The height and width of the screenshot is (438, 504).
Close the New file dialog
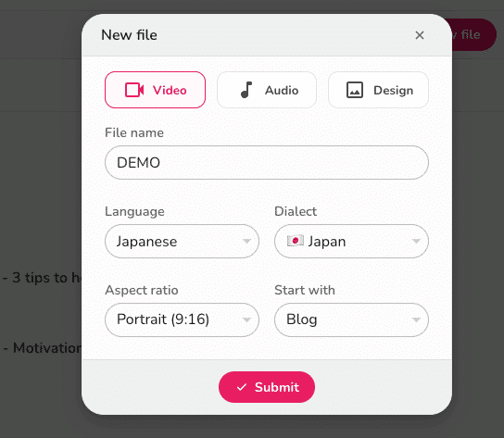(x=420, y=35)
